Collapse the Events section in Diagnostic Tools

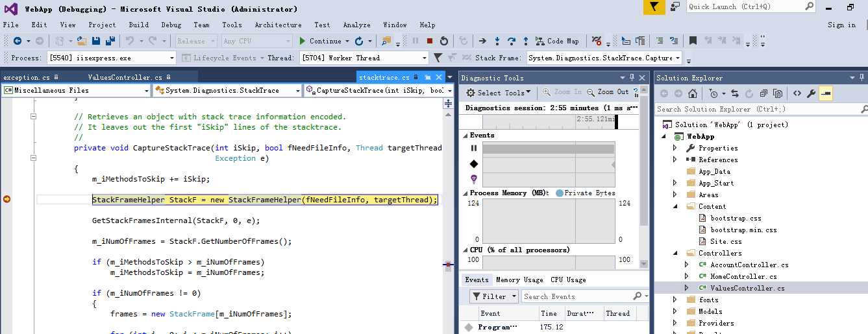coord(465,136)
